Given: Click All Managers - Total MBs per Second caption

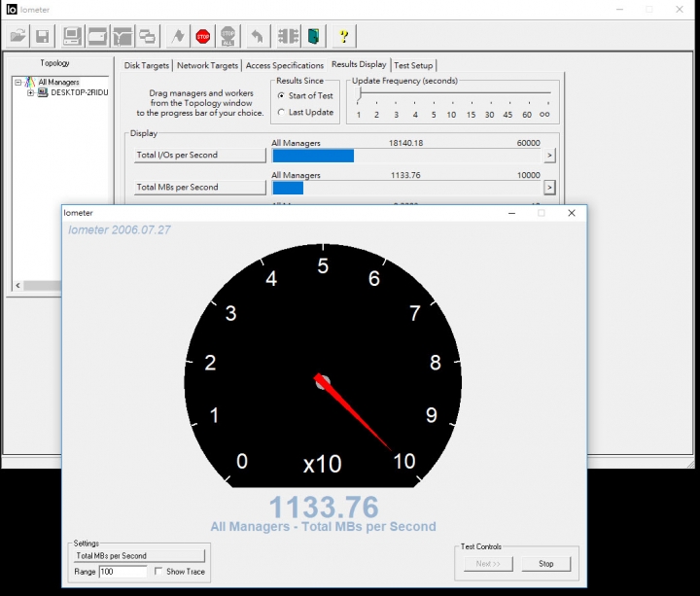Looking at the screenshot, I should (323, 527).
